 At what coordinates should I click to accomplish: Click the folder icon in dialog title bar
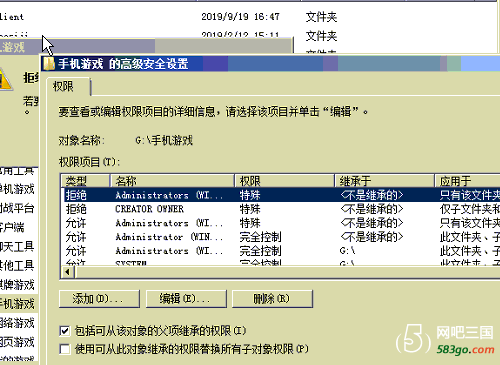click(49, 64)
